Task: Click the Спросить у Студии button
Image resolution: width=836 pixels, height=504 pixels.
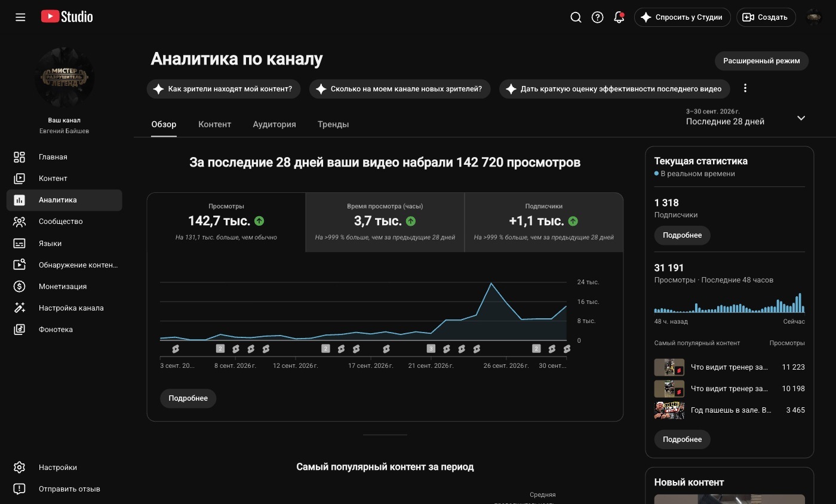Action: click(682, 17)
